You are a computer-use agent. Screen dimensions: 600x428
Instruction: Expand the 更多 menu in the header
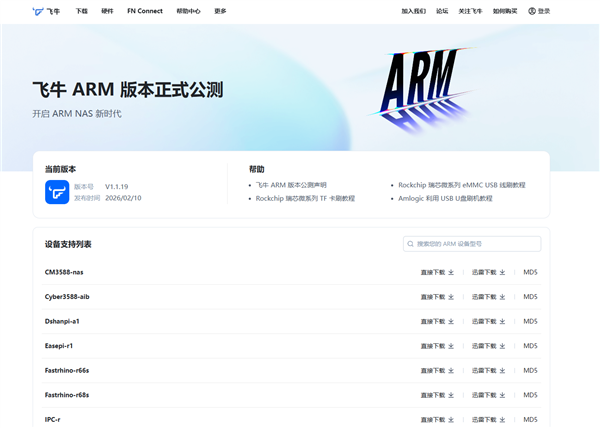tap(220, 11)
